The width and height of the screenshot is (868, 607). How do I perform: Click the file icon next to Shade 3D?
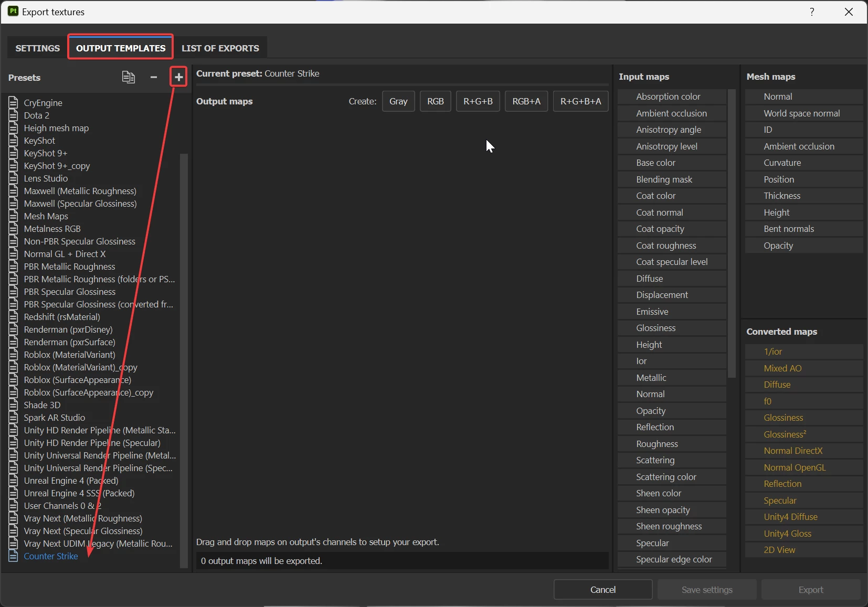tap(14, 405)
